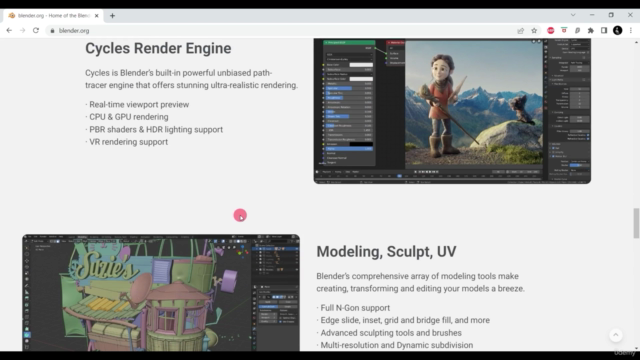Screen dimensions: 640x360
Task: Show the Chrome side panel
Action: click(604, 31)
